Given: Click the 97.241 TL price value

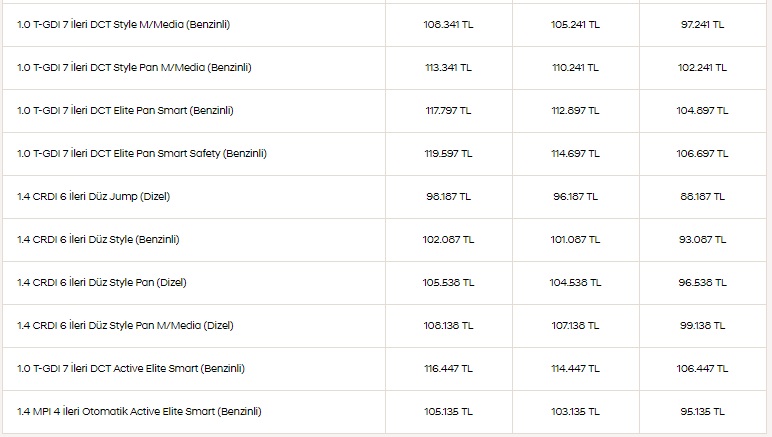Looking at the screenshot, I should [703, 25].
